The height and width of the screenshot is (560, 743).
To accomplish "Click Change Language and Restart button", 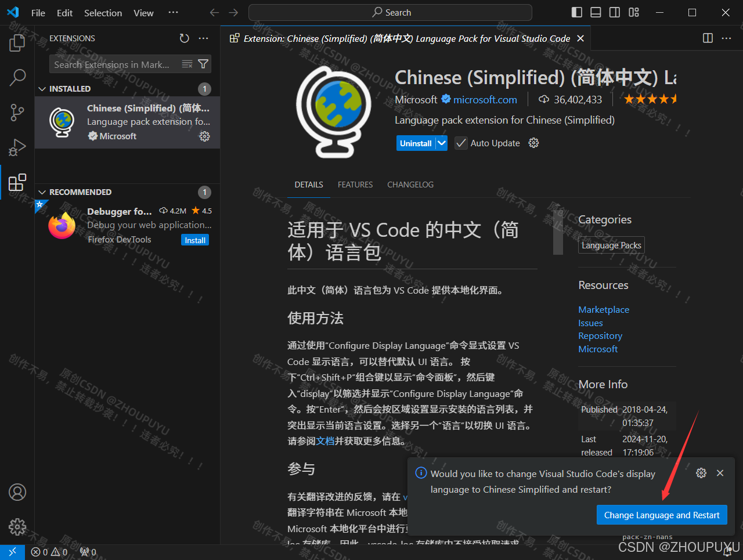I will [x=662, y=515].
